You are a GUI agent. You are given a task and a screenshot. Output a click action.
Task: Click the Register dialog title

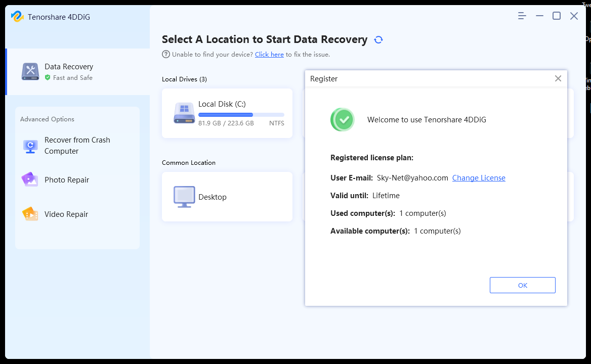[x=324, y=79]
